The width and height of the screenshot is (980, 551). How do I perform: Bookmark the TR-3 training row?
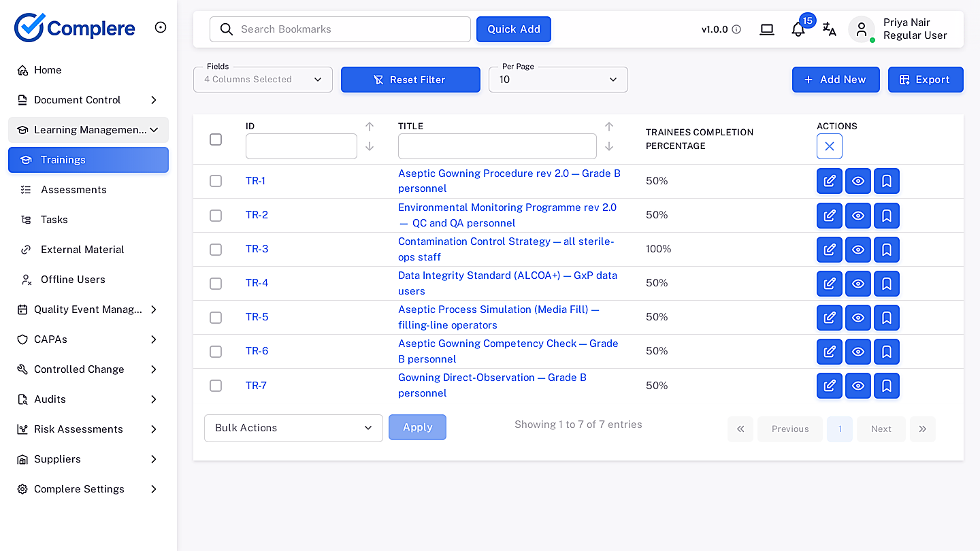pos(887,250)
